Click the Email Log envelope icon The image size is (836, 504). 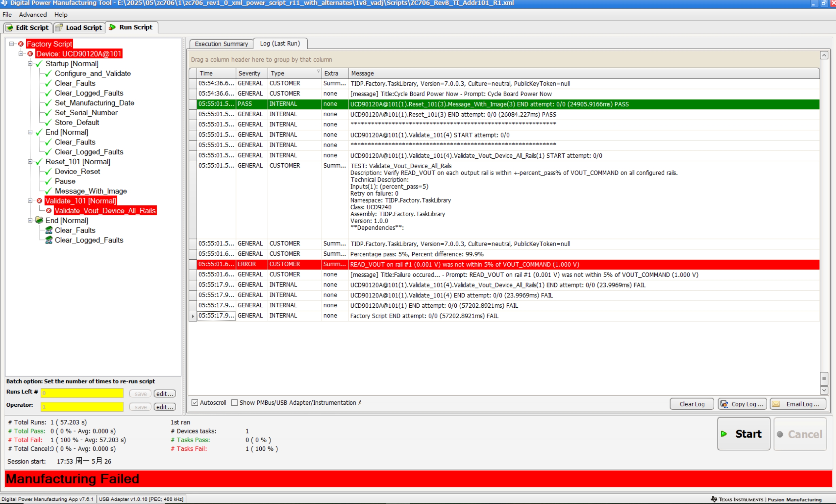[776, 404]
